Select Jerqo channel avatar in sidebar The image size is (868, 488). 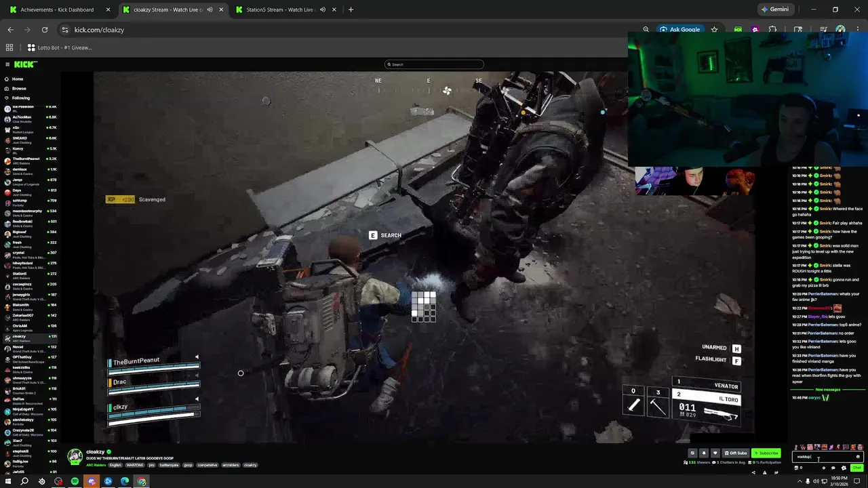pyautogui.click(x=7, y=181)
